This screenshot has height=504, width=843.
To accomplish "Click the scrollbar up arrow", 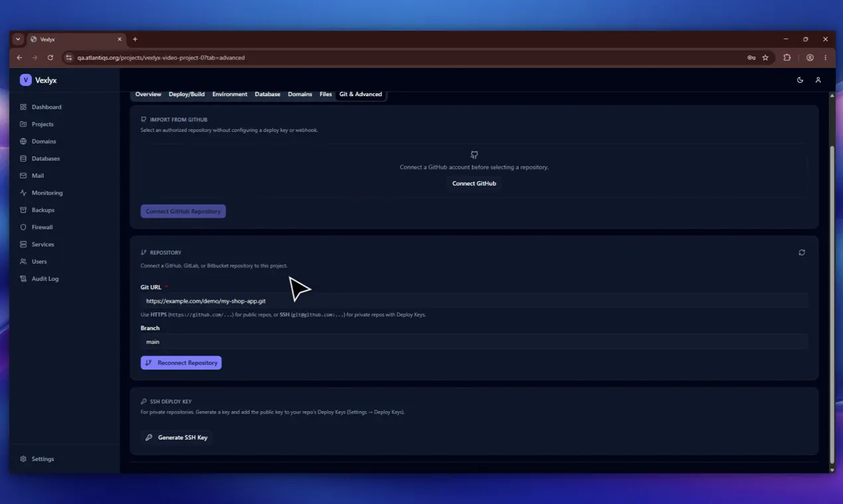I will 832,95.
